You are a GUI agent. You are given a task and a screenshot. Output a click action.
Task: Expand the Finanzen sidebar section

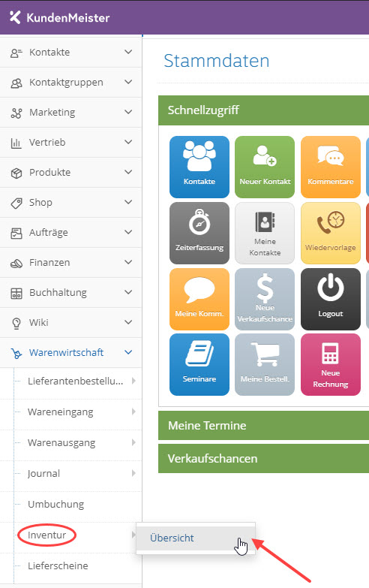70,263
